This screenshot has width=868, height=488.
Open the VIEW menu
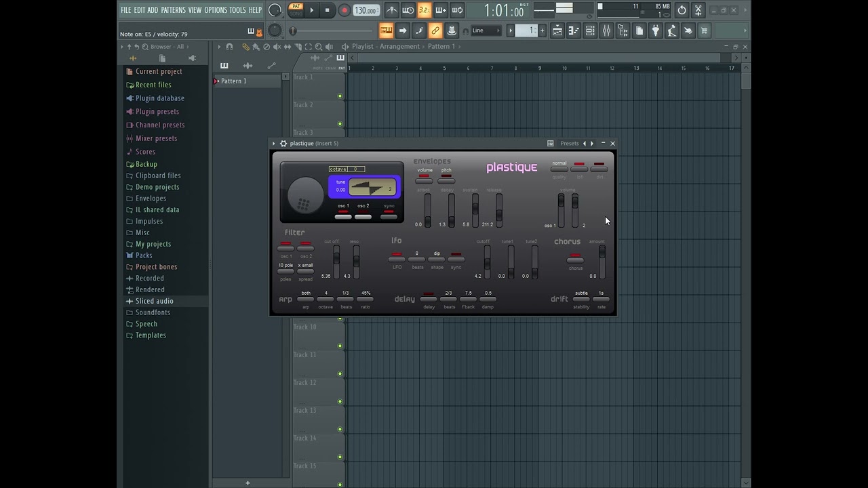(195, 10)
